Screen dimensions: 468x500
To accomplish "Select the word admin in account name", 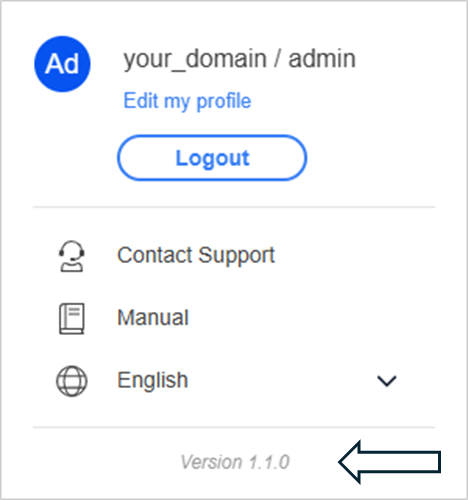I will 322,59.
